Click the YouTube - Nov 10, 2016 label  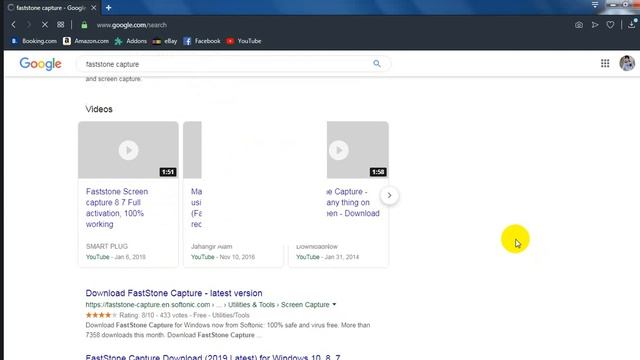point(223,257)
